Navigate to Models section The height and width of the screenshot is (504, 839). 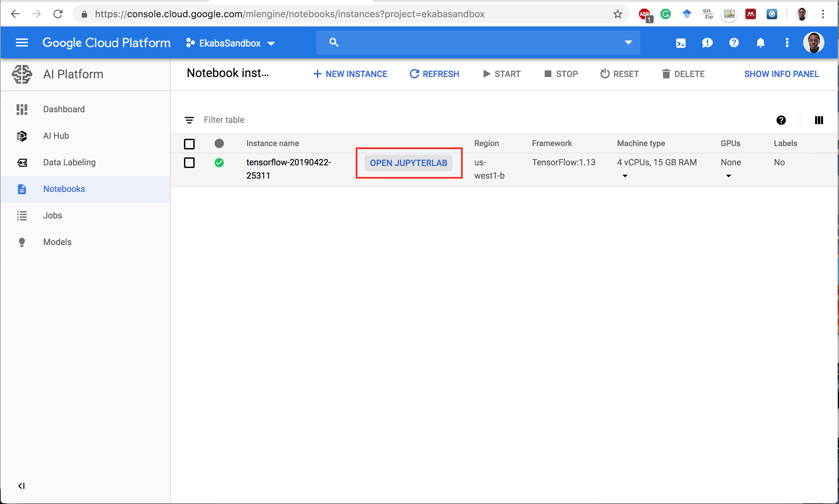57,241
